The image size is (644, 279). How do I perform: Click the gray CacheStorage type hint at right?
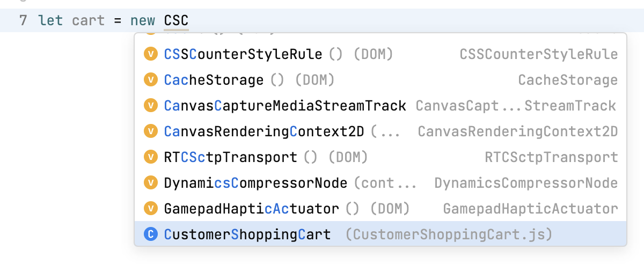(568, 80)
